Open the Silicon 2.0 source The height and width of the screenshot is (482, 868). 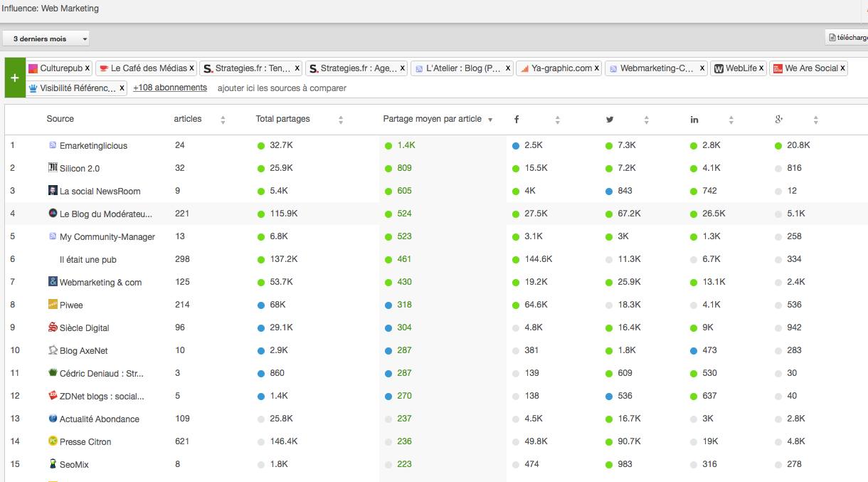(80, 169)
